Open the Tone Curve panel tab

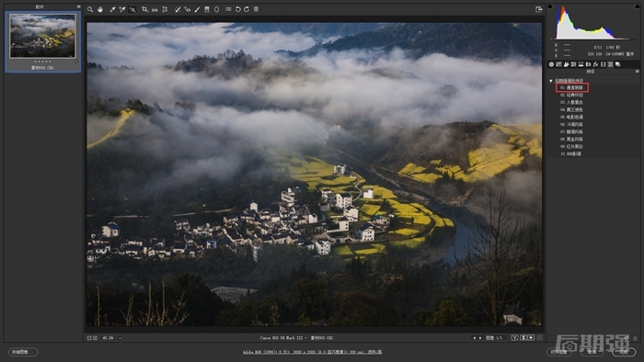[x=559, y=64]
